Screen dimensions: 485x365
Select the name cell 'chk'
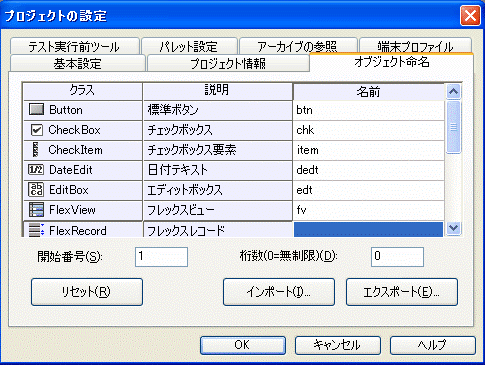point(369,130)
